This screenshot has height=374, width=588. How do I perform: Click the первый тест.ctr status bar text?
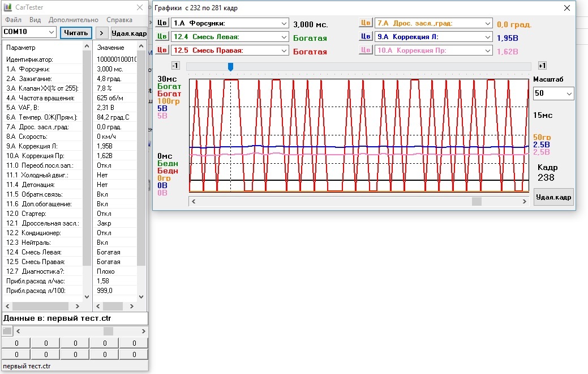click(x=27, y=366)
